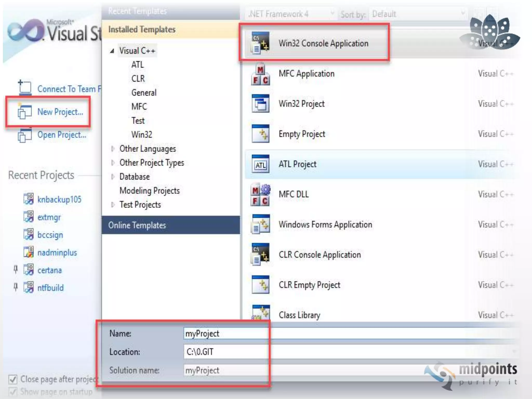
Task: Select the MFC Application template icon
Action: 261,74
